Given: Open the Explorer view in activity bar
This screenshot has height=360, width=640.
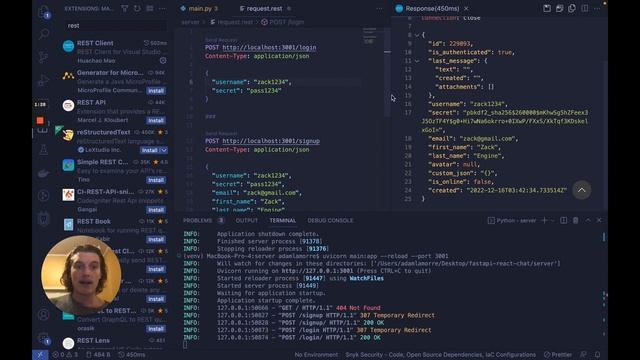Looking at the screenshot, I should coord(44,11).
